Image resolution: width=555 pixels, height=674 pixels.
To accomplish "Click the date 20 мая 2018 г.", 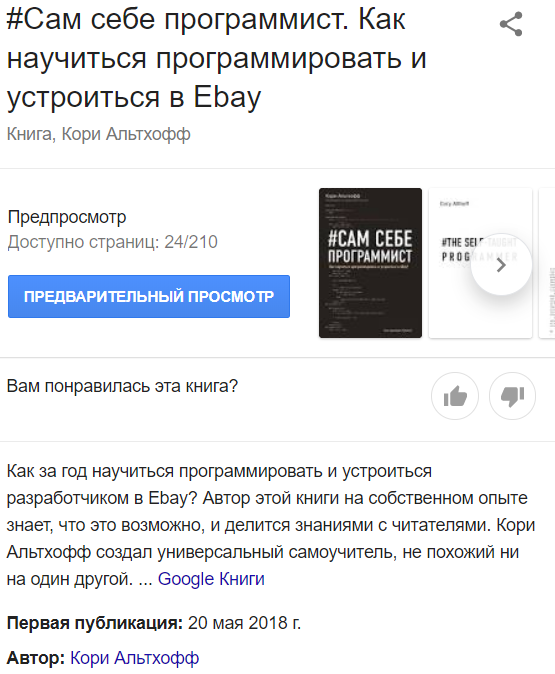I will pyautogui.click(x=245, y=623).
